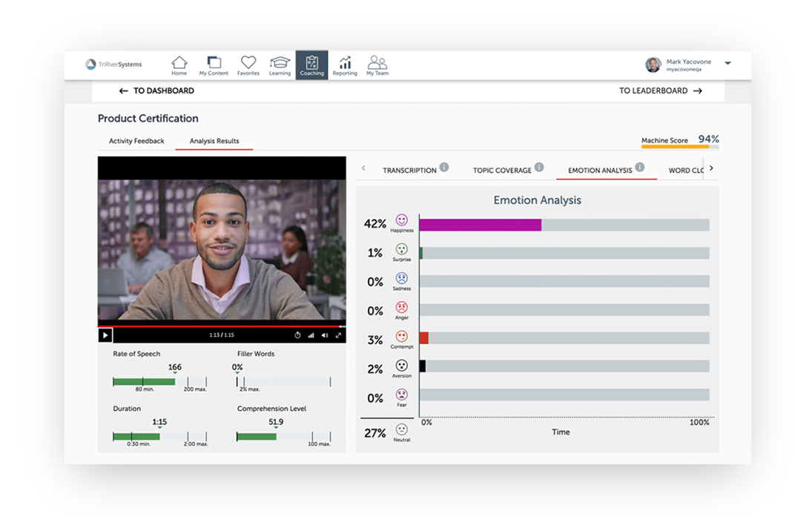Change playback quality using the bars icon
The image size is (812, 517).
311,335
